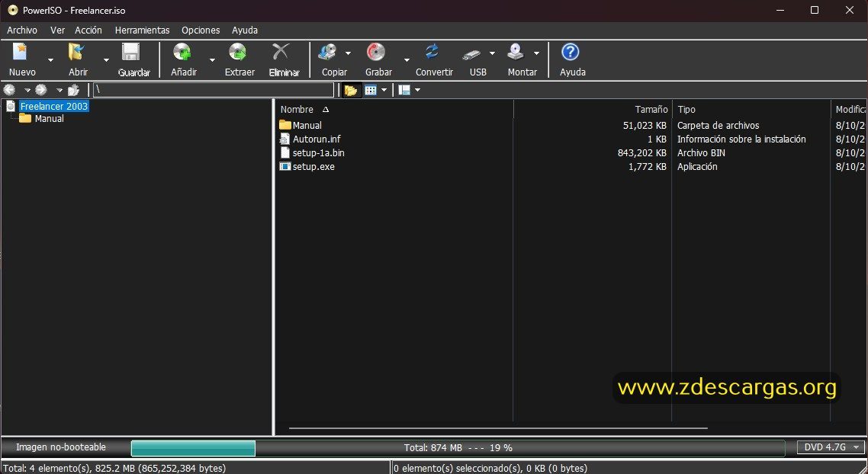The image size is (868, 474).
Task: Select the setup.exe file
Action: (x=313, y=167)
